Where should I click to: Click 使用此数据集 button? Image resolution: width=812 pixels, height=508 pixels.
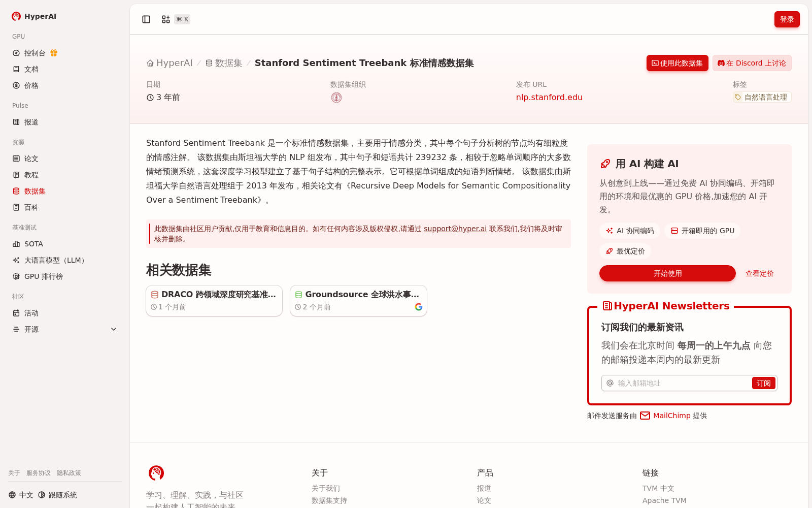tap(677, 63)
